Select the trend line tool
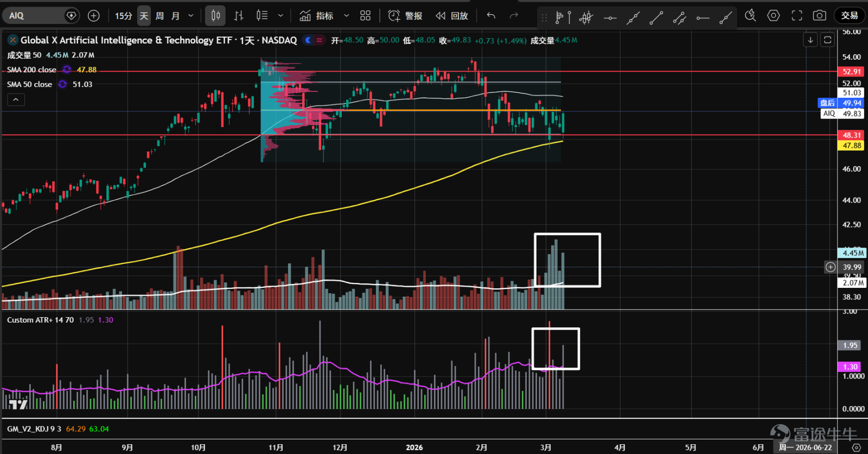 pos(656,18)
